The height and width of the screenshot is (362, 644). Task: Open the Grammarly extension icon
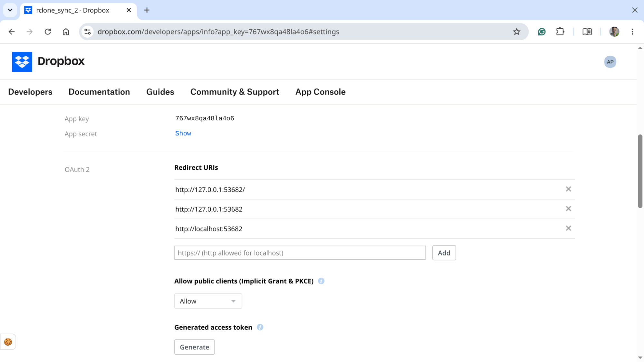pos(542,32)
